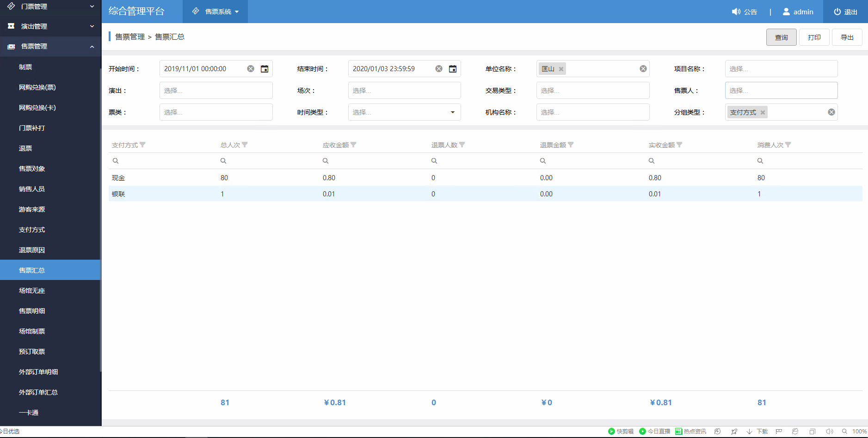Collapse the 售票管理 menu chevron

tap(92, 46)
